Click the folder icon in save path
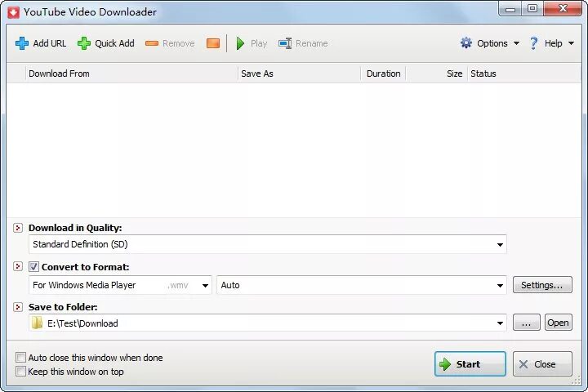 [x=37, y=323]
